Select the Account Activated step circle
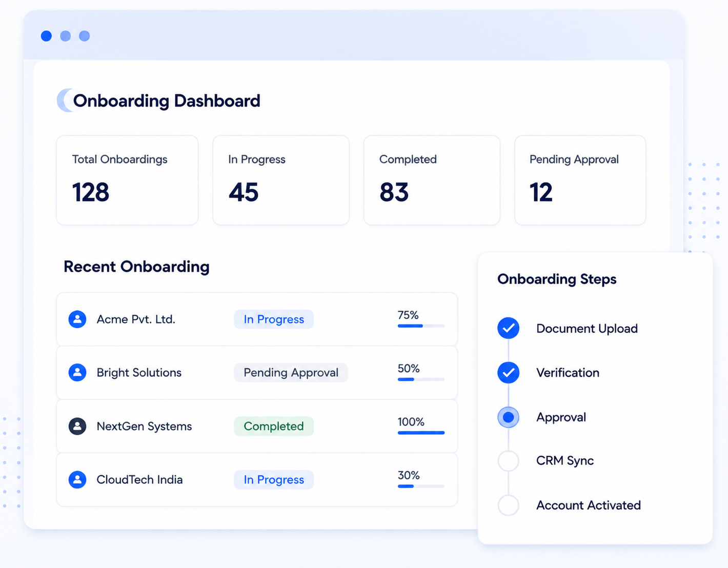 tap(509, 505)
